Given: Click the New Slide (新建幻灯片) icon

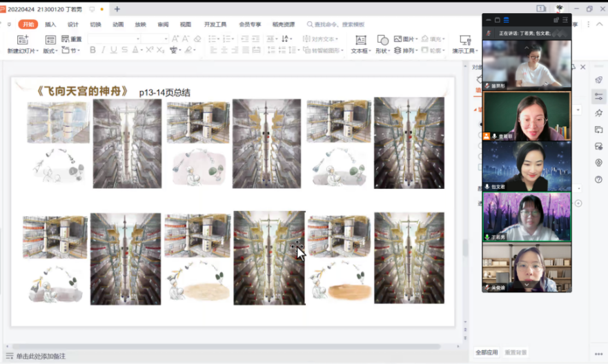Looking at the screenshot, I should (x=23, y=39).
